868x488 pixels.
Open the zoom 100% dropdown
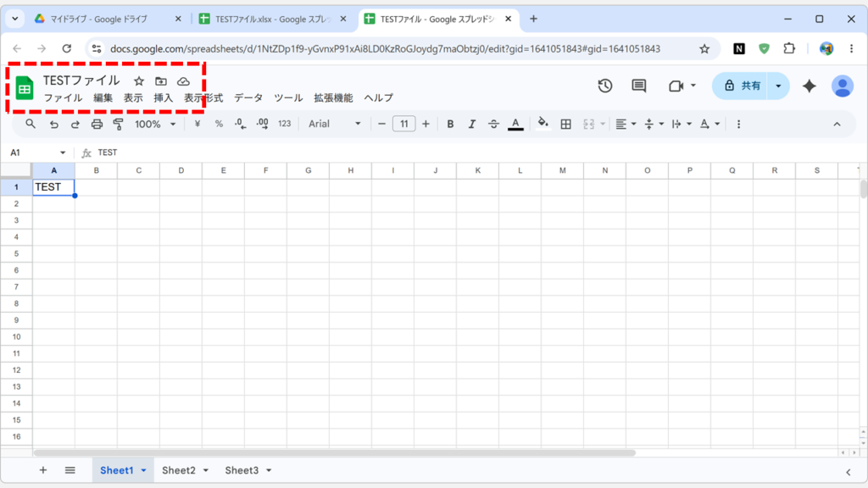coord(155,124)
